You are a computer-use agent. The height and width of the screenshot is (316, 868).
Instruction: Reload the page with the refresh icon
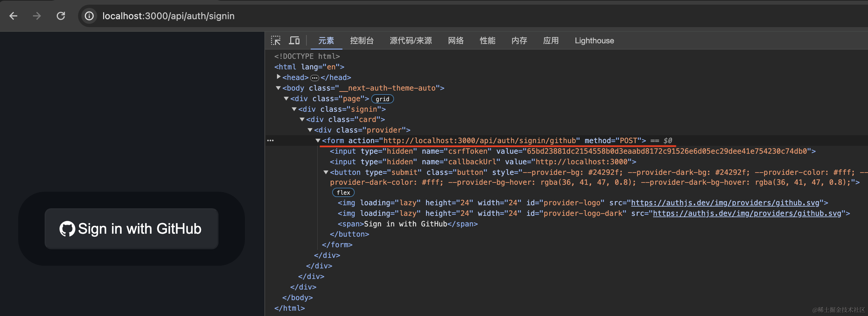point(60,16)
